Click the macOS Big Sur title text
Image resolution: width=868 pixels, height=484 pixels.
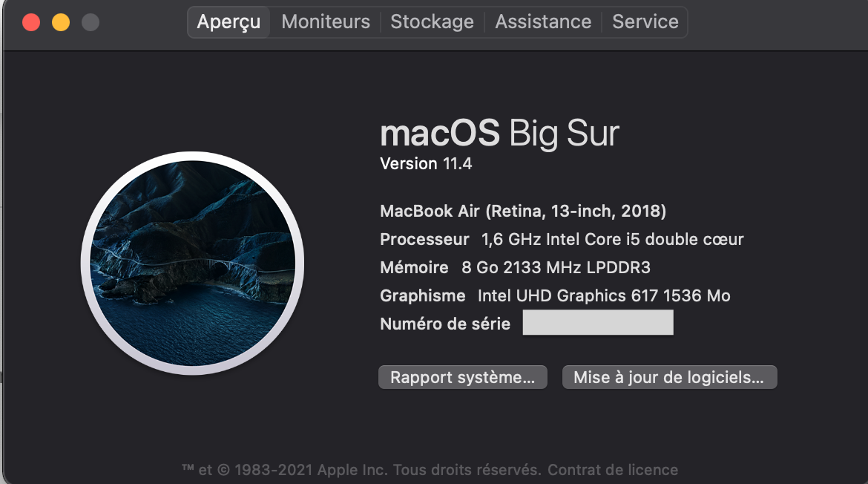(x=499, y=134)
